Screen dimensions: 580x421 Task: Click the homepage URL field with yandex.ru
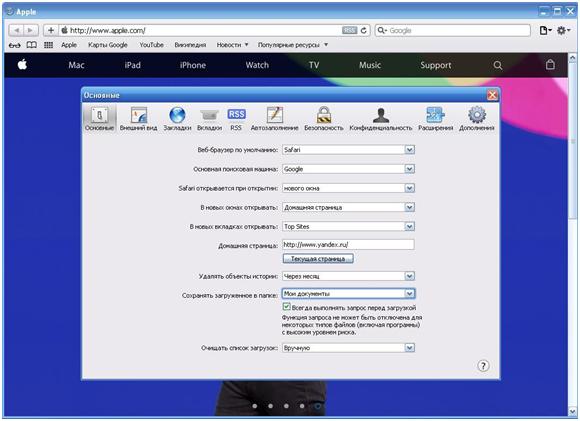pos(348,245)
